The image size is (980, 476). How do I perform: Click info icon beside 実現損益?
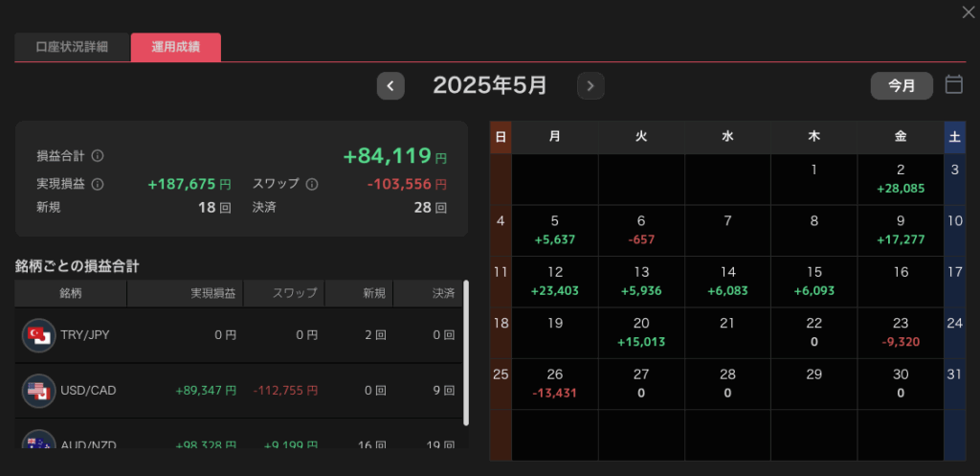tap(98, 184)
